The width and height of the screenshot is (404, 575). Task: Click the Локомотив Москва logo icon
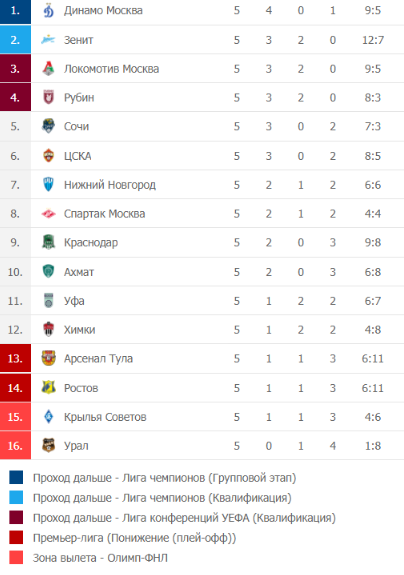(x=48, y=69)
